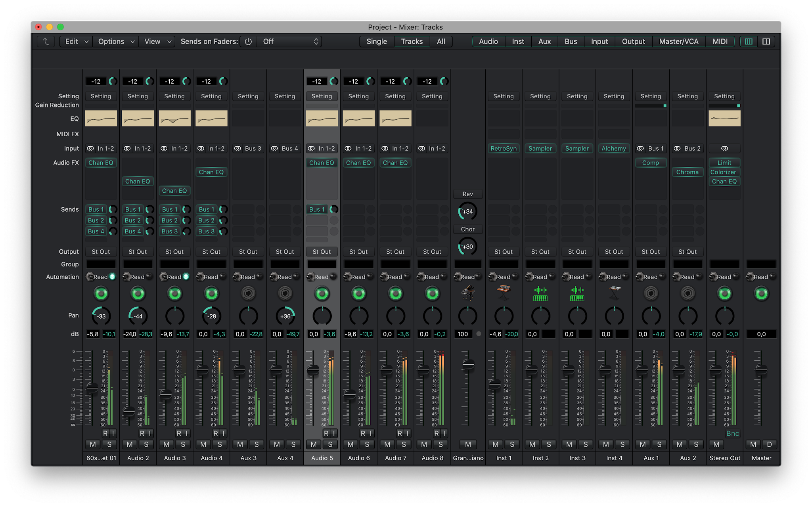Click the -12 gain field on Audio 8

tap(427, 81)
